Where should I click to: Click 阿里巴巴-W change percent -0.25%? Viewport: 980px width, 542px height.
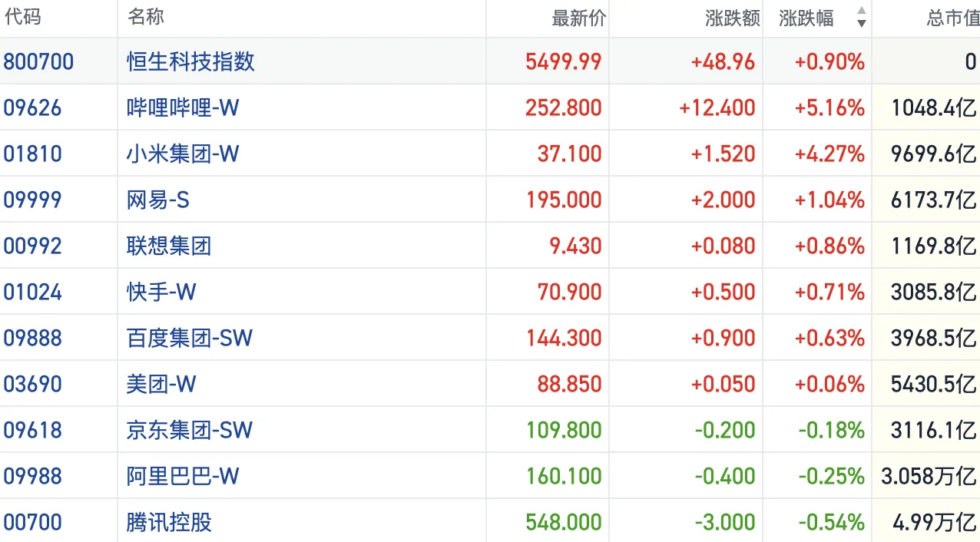click(831, 476)
